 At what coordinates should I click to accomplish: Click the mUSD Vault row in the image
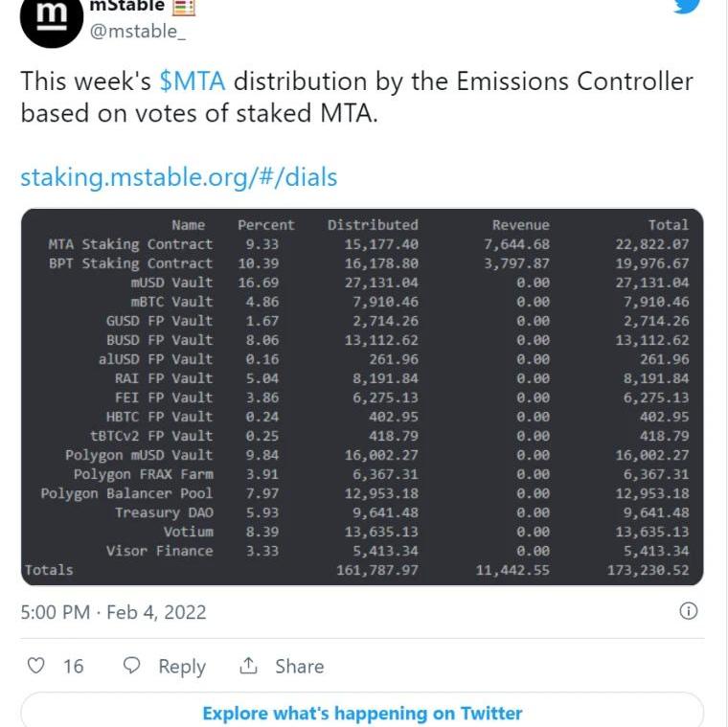[172, 283]
